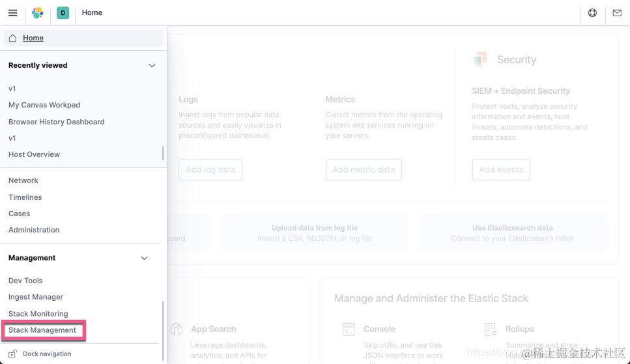The height and width of the screenshot is (364, 630).
Task: Click the Home house icon
Action: pos(13,38)
